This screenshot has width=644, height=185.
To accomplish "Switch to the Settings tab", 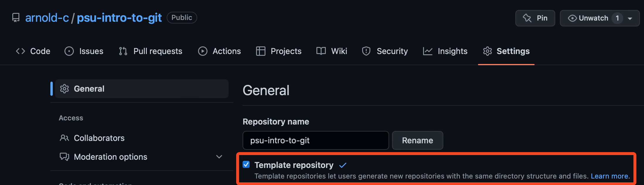I will [506, 51].
